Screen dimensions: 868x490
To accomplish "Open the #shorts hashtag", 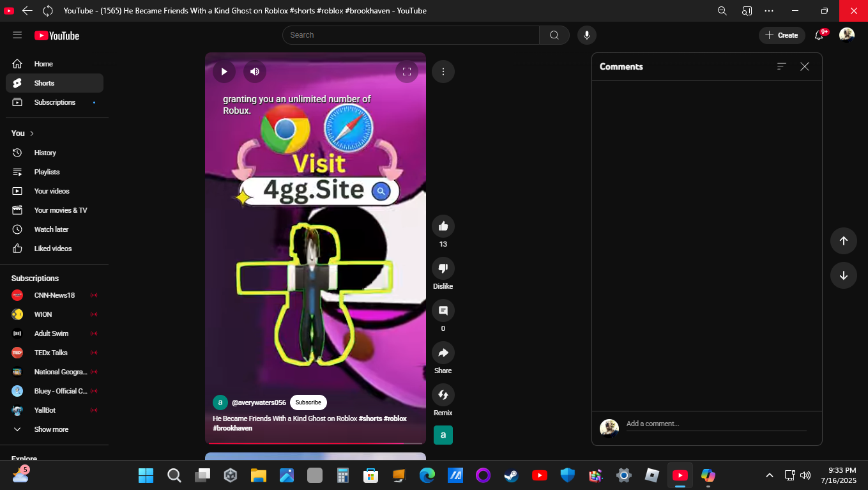I will tap(370, 418).
